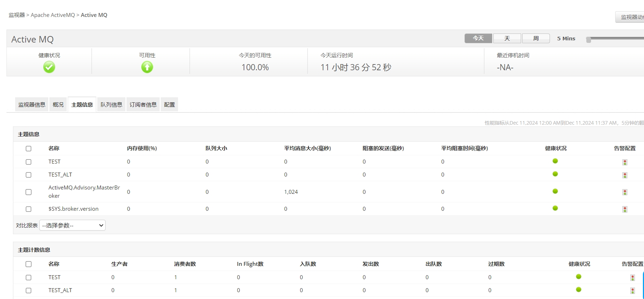The image size is (644, 299).
Task: Click the 消费者数 column header
Action: click(x=185, y=264)
